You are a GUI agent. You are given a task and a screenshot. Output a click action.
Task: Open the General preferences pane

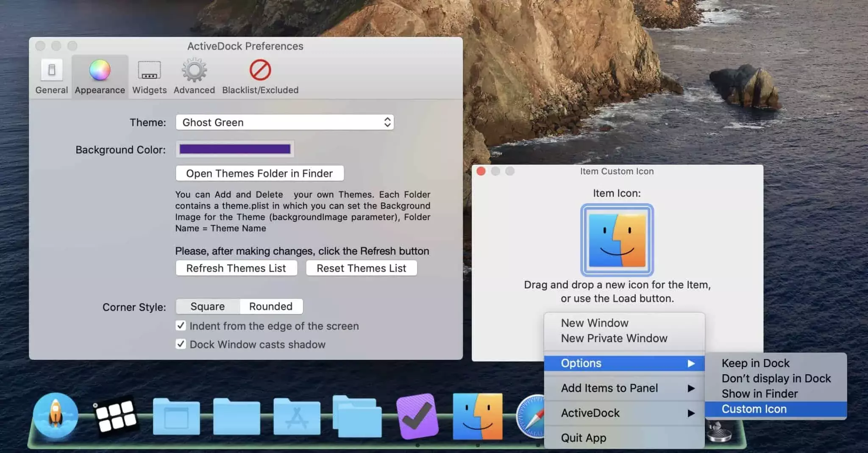point(51,77)
